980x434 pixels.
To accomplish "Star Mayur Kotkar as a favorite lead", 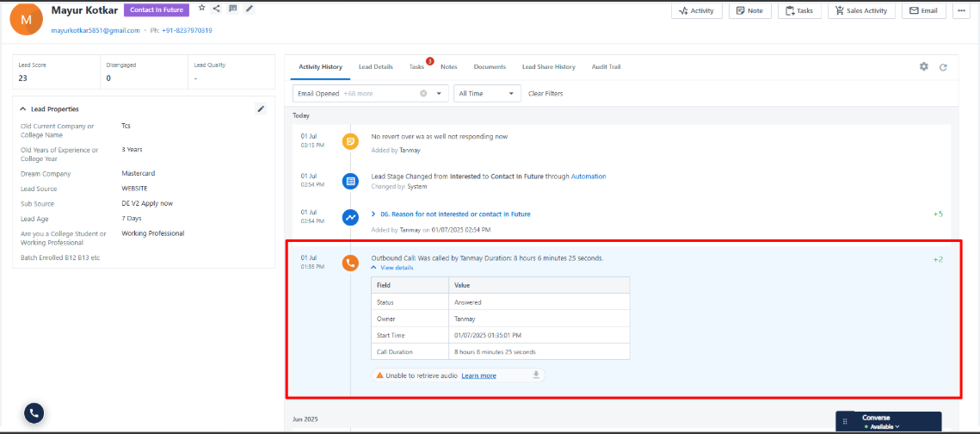I will tap(201, 8).
